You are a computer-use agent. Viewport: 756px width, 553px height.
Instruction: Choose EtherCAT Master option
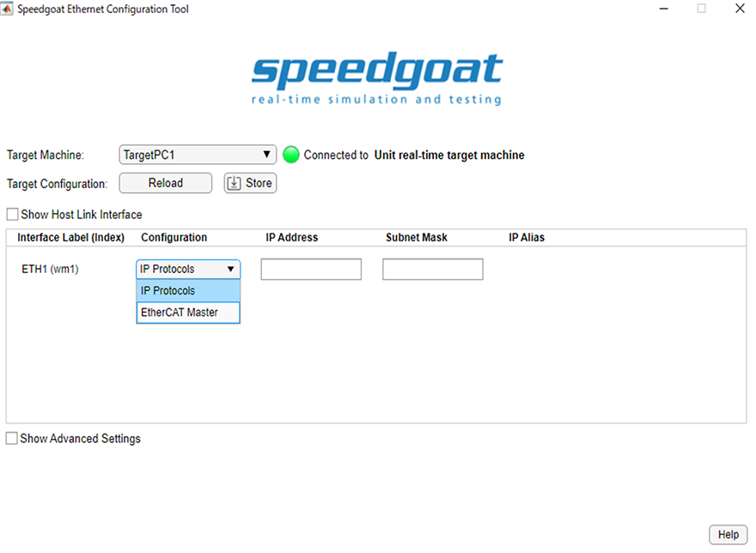click(x=188, y=313)
